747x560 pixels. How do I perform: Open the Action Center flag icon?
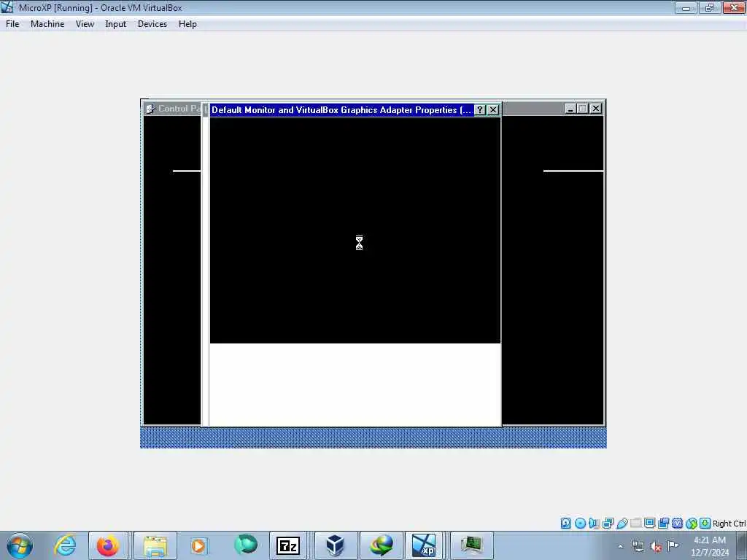(673, 545)
